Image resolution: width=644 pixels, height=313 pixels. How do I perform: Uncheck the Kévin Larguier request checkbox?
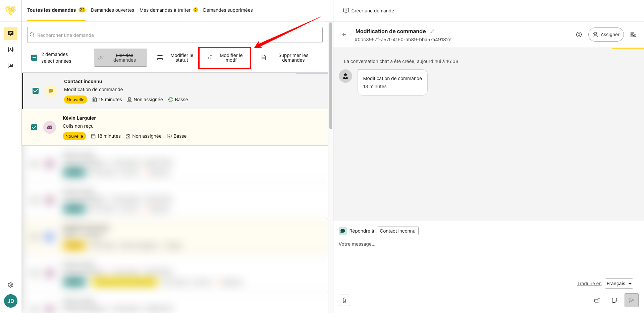[x=34, y=127]
